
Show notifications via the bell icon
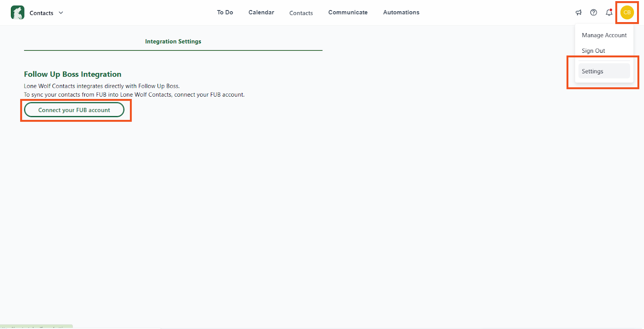click(609, 12)
